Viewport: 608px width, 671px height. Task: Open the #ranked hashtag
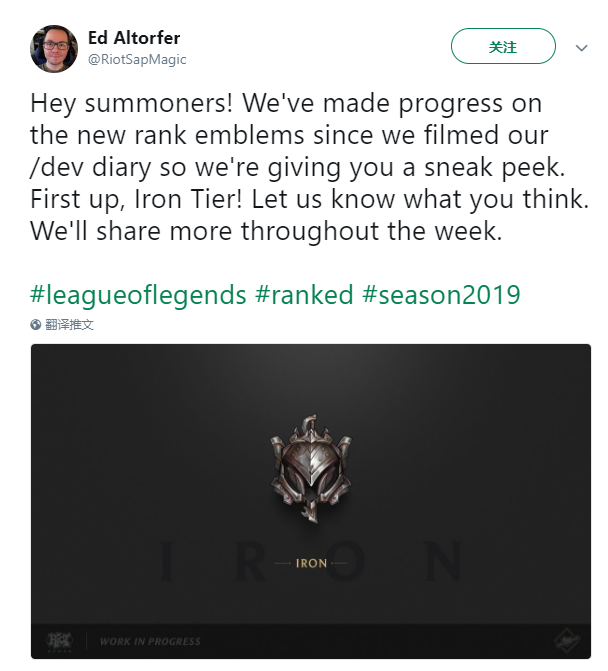[304, 295]
